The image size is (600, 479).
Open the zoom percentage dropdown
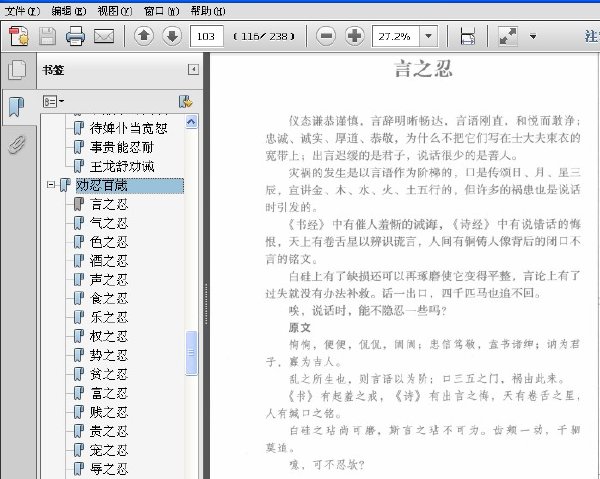(429, 36)
